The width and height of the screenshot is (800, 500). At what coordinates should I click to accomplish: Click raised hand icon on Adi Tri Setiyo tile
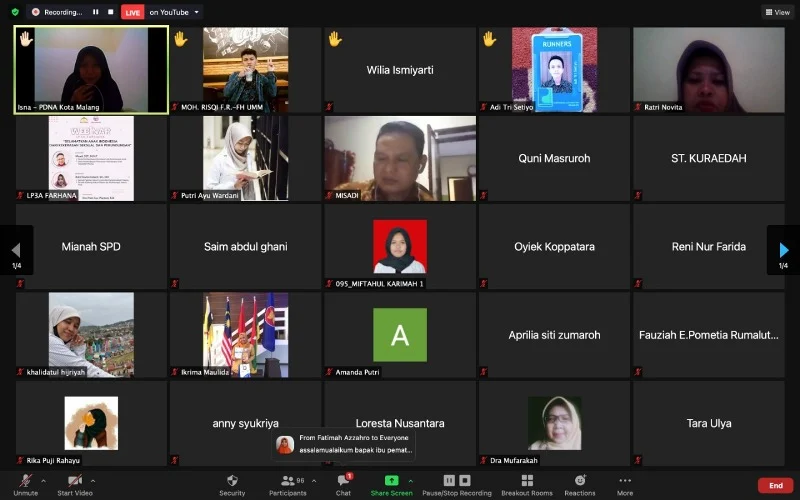pos(490,39)
